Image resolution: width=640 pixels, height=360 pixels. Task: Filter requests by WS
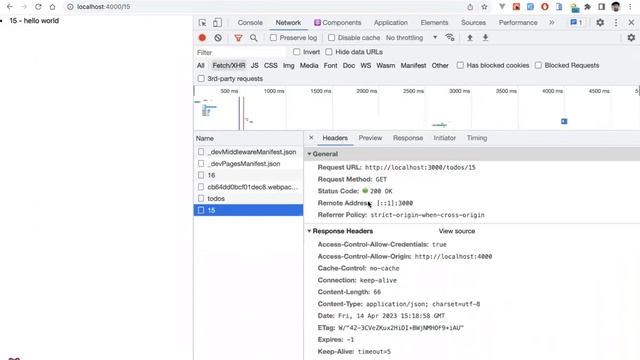tap(366, 65)
